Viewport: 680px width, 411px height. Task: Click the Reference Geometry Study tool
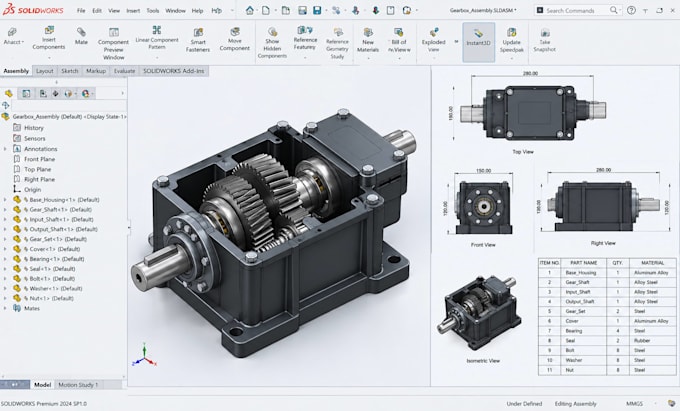click(x=337, y=43)
